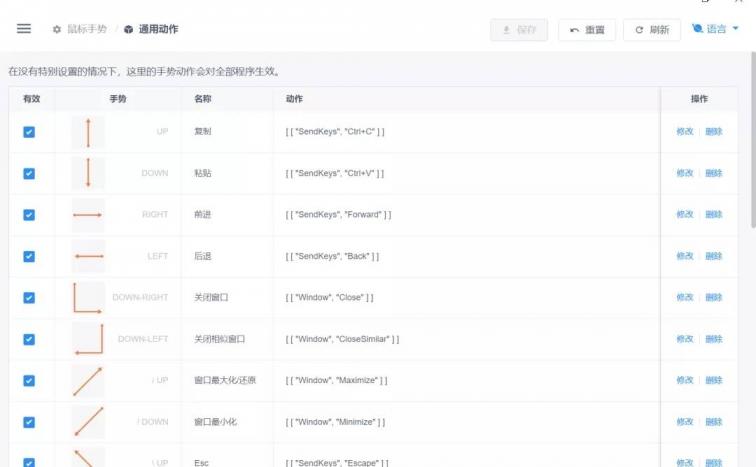
Task: Click the UP gesture icon for 复制
Action: tap(88, 133)
